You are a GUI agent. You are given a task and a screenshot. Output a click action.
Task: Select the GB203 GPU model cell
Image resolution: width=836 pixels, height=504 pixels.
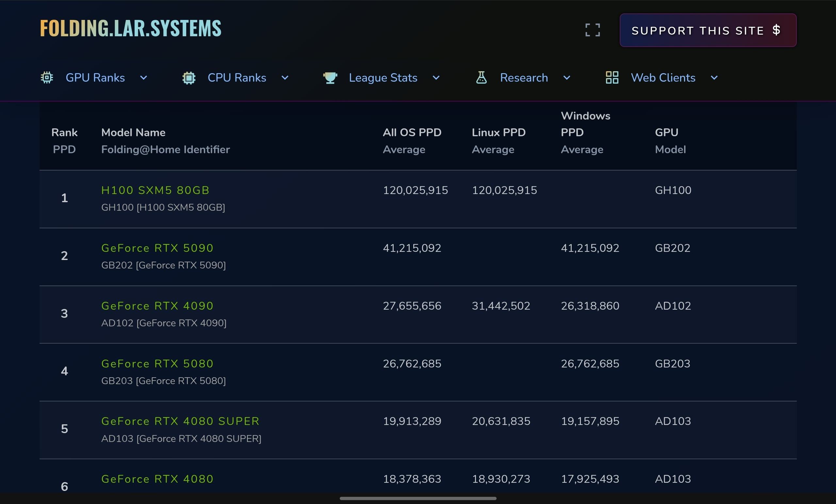[672, 364]
